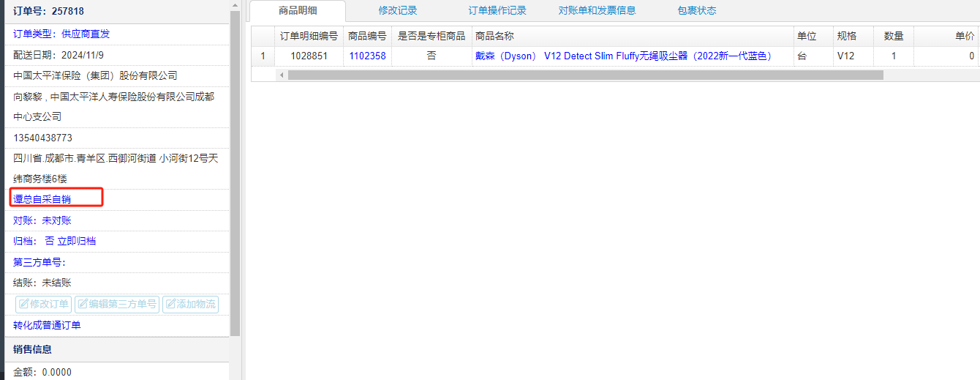
Task: Click the pencil icon on 编辑第三方单号
Action: coord(83,305)
